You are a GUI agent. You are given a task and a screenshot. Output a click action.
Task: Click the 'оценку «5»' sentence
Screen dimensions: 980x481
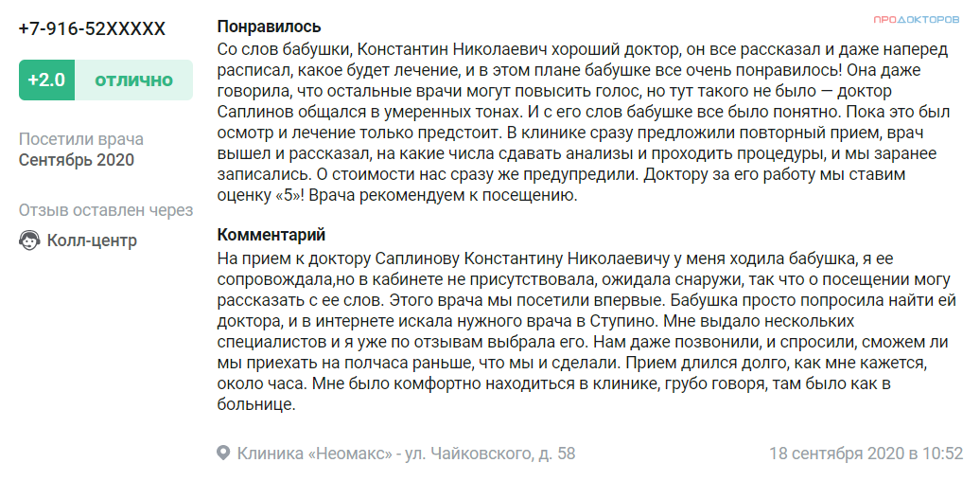(x=263, y=195)
